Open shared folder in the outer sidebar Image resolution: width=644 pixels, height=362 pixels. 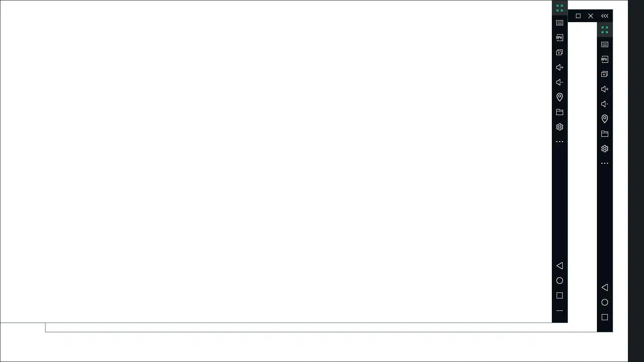point(605,134)
